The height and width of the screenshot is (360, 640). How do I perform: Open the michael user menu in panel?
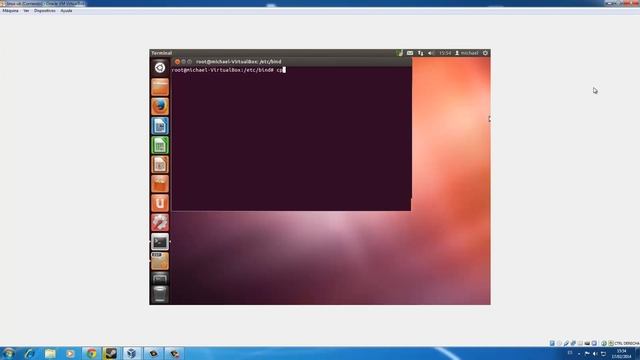point(467,53)
